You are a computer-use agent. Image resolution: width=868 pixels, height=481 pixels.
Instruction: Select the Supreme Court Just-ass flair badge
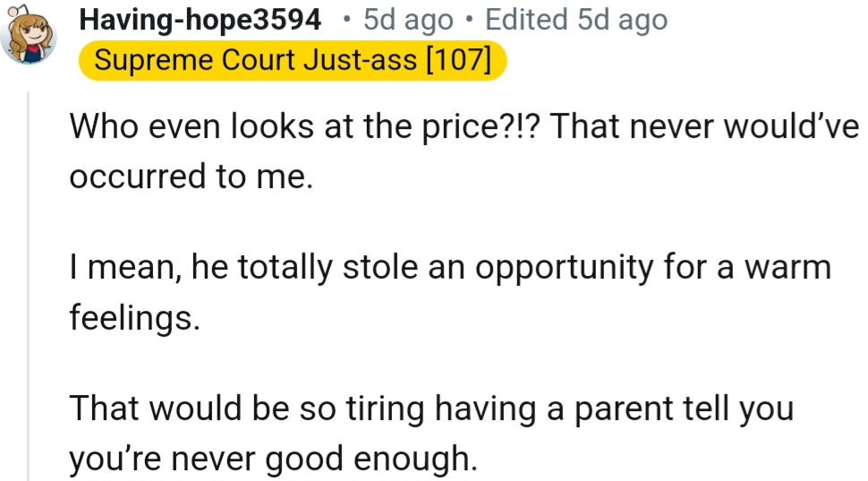point(292,61)
